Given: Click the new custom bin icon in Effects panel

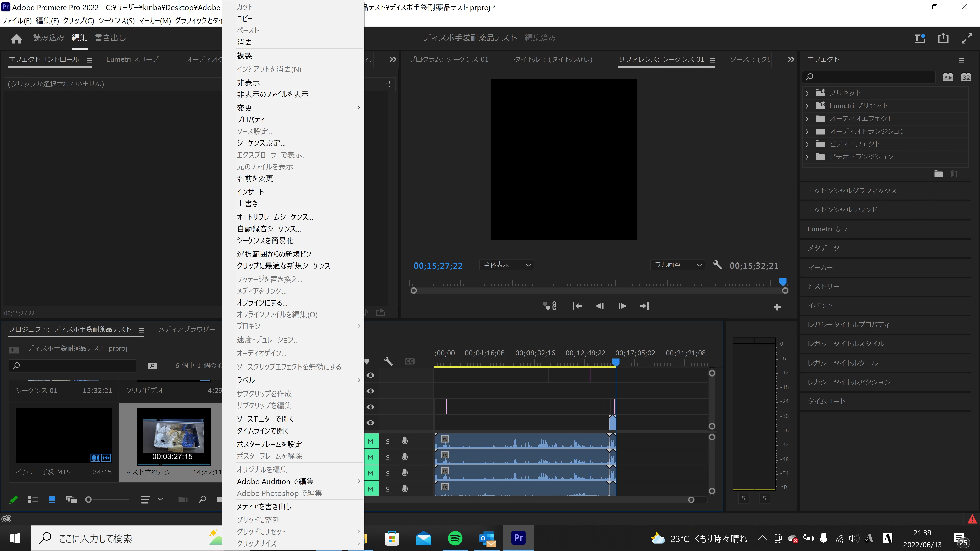Looking at the screenshot, I should [939, 174].
